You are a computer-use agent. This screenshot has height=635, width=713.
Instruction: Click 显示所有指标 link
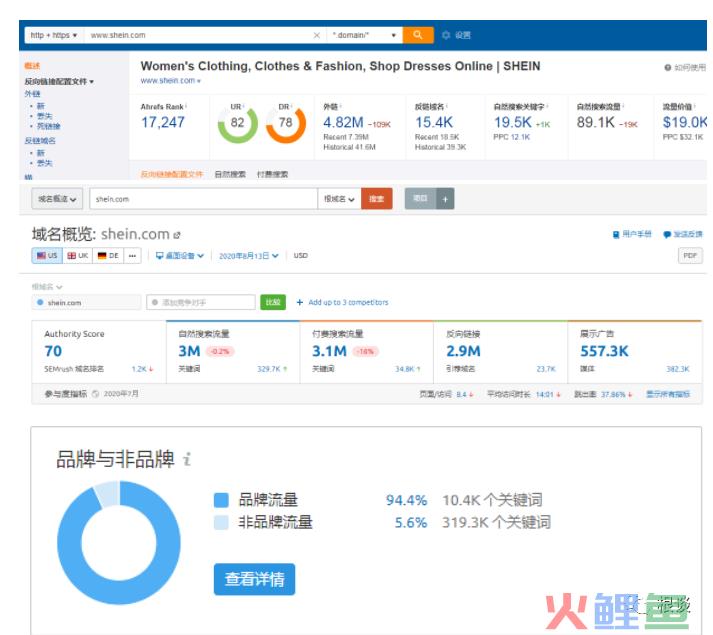(668, 394)
